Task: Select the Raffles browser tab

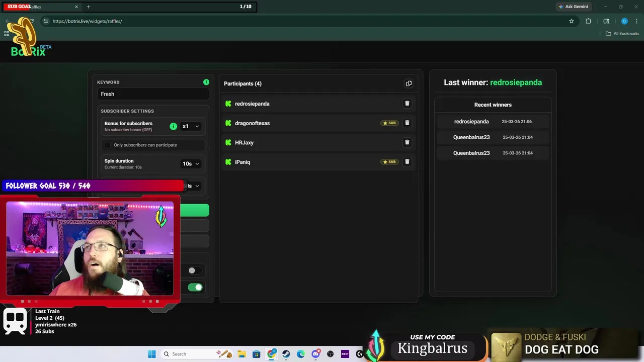Action: [43, 7]
